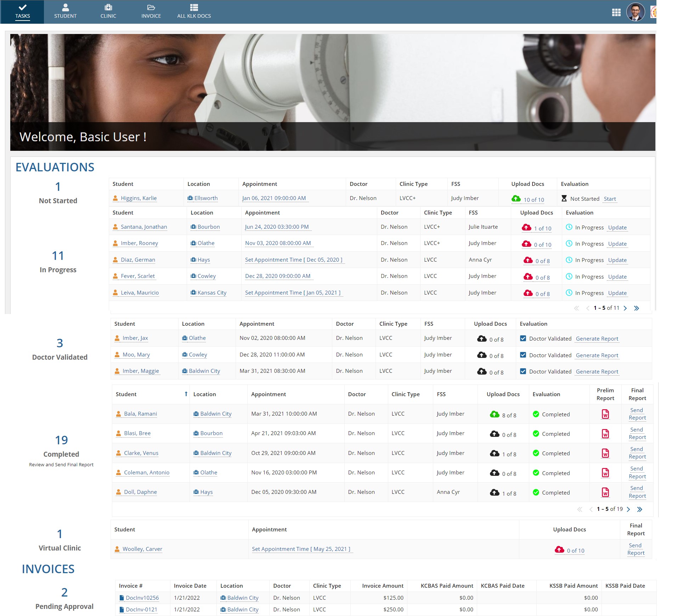Open the Invoice tab
The height and width of the screenshot is (616, 683).
click(151, 11)
